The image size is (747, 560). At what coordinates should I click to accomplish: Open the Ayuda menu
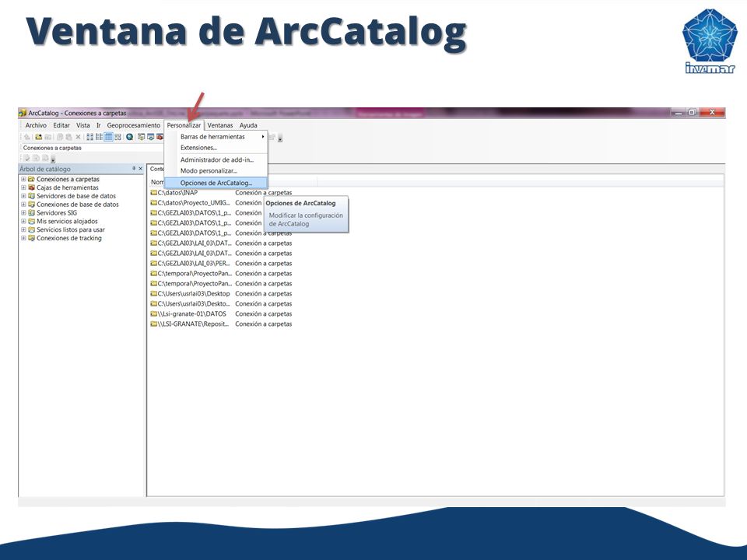pyautogui.click(x=248, y=125)
